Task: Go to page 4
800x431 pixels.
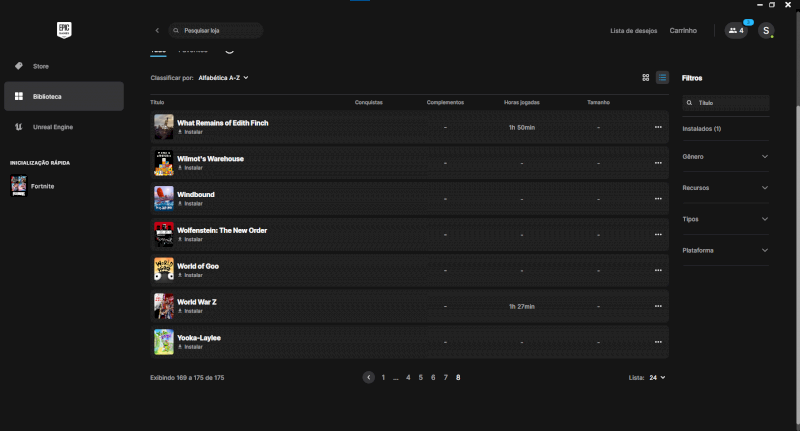Action: pyautogui.click(x=408, y=377)
